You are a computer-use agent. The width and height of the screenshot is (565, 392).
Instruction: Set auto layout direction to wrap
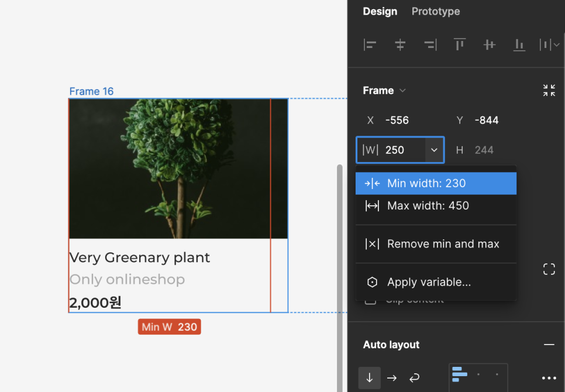(x=414, y=377)
